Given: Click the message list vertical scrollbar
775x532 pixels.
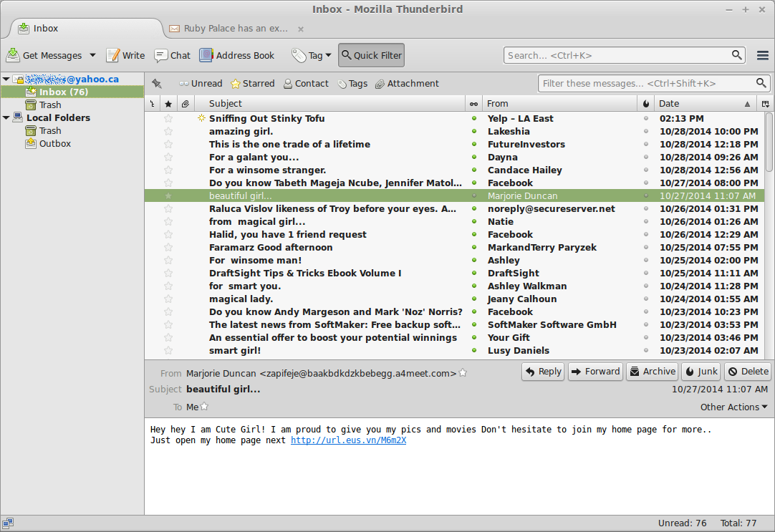Looking at the screenshot, I should 769,142.
